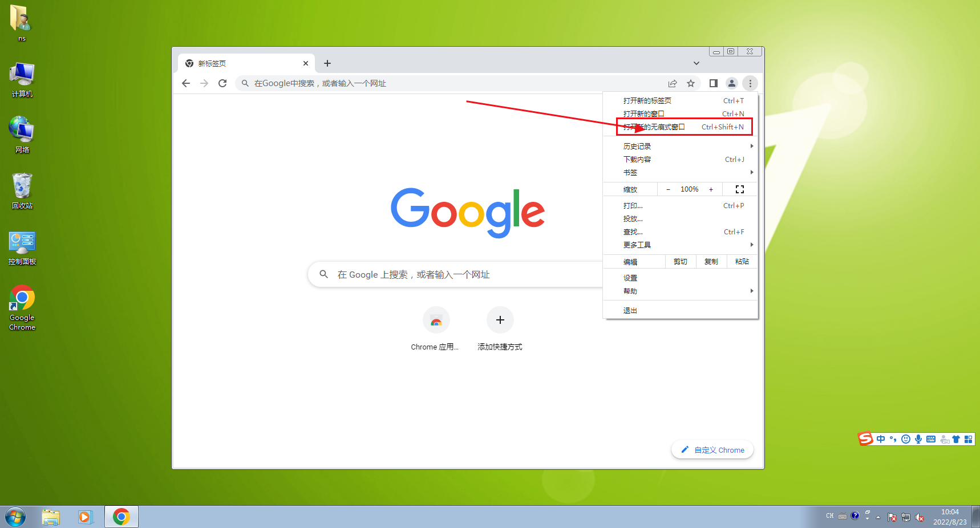Reload the page with the refresh icon
The height and width of the screenshot is (528, 980).
222,83
